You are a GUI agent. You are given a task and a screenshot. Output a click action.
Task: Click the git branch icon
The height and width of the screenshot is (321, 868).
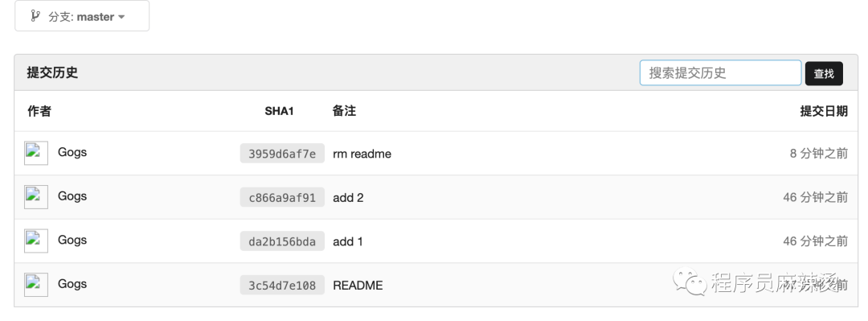click(x=35, y=16)
